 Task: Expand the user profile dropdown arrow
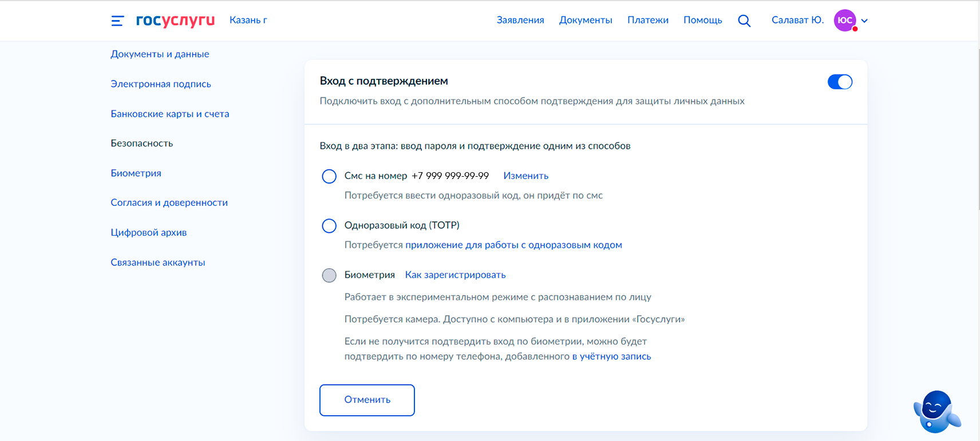tap(864, 21)
